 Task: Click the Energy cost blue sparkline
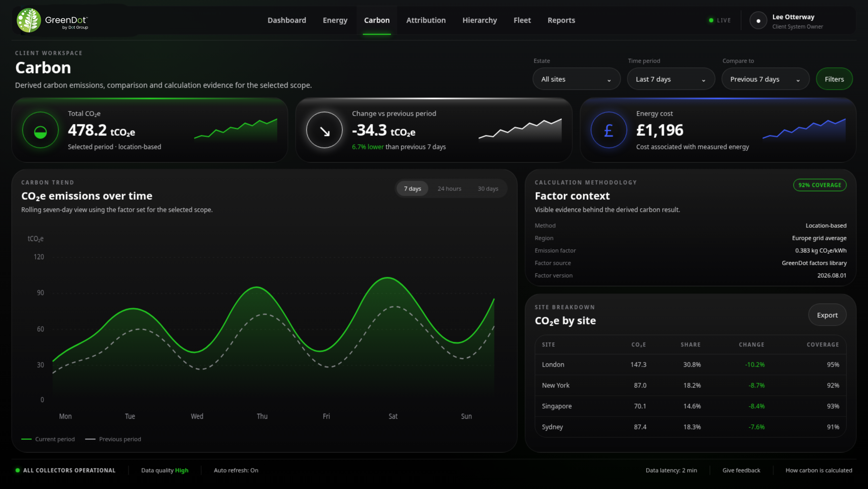pyautogui.click(x=804, y=129)
